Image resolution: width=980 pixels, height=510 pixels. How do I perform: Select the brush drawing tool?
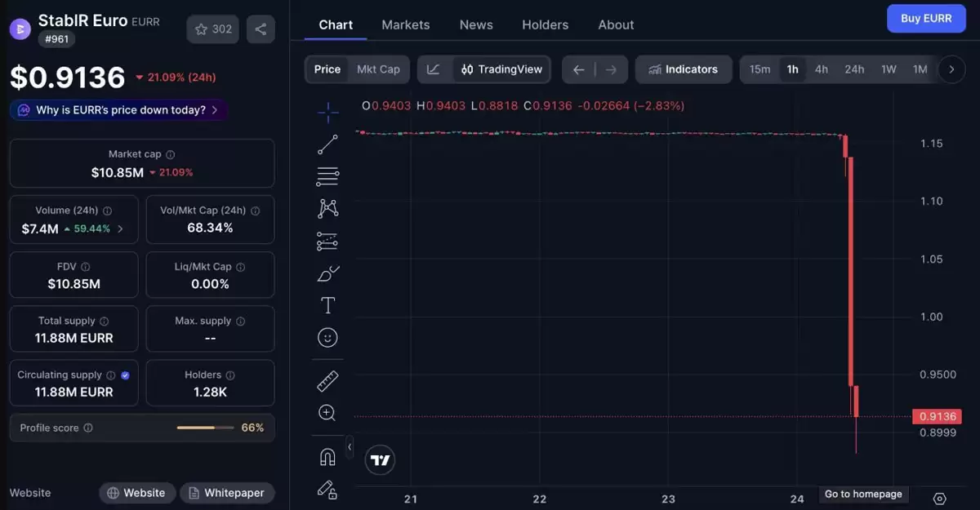327,273
